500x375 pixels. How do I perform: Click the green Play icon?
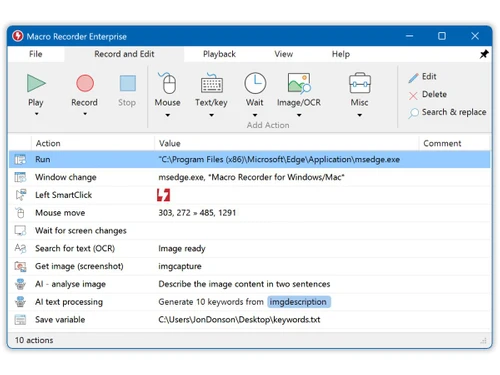36,83
